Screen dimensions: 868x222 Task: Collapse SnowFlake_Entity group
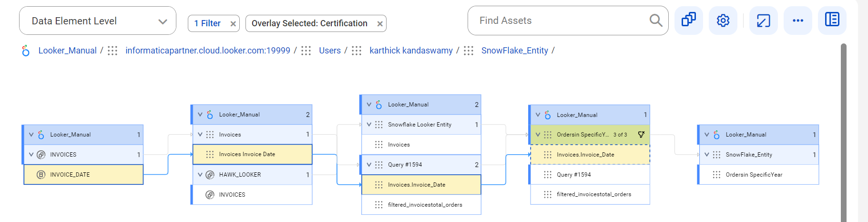(706, 155)
